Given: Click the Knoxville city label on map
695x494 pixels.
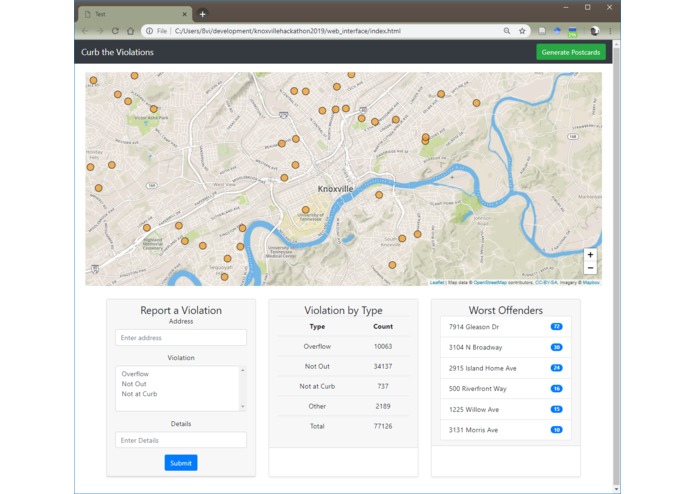Looking at the screenshot, I should tap(336, 189).
